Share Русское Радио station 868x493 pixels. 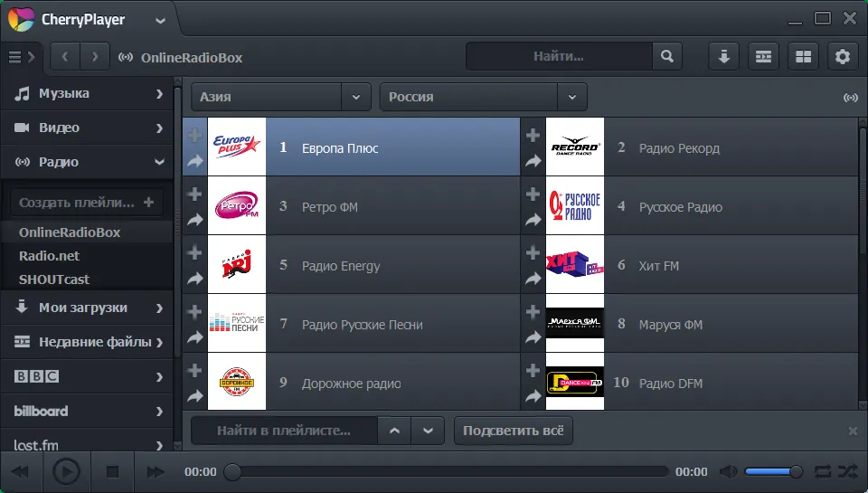pyautogui.click(x=533, y=220)
